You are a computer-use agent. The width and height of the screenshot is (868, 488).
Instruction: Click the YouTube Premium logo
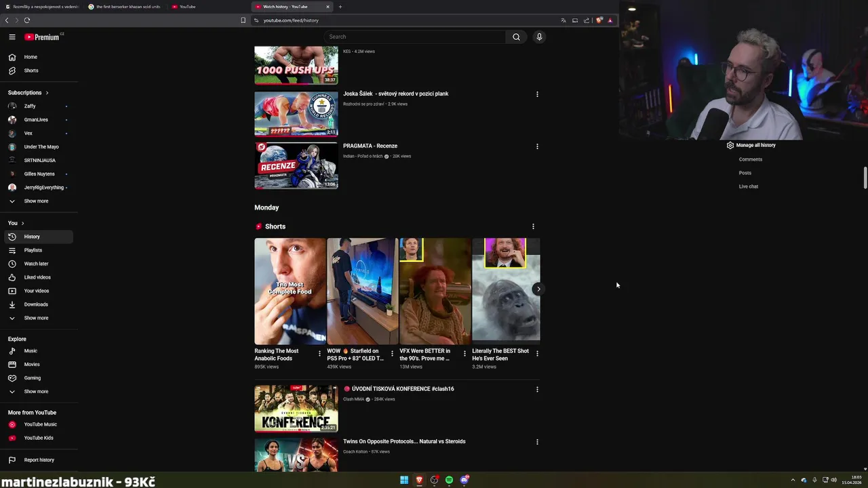(43, 37)
